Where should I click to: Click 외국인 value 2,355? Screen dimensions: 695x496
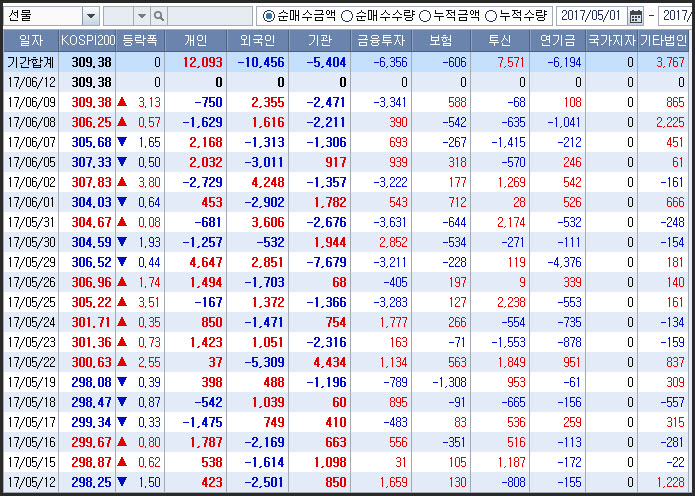click(268, 102)
